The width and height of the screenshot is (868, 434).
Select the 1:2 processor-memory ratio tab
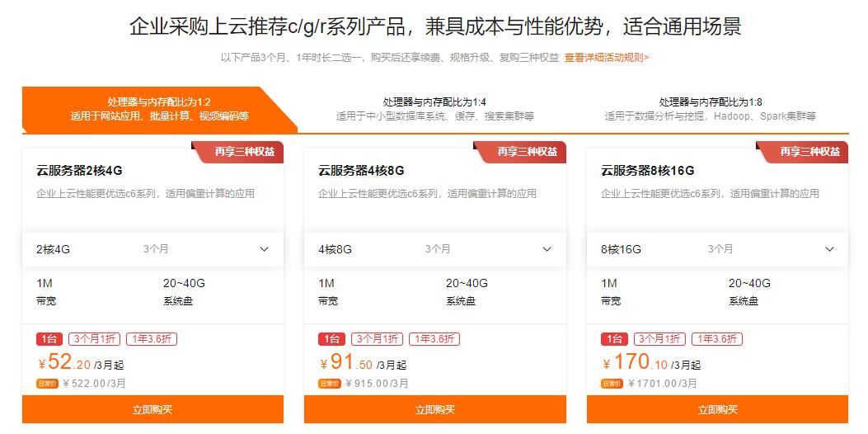click(x=159, y=109)
